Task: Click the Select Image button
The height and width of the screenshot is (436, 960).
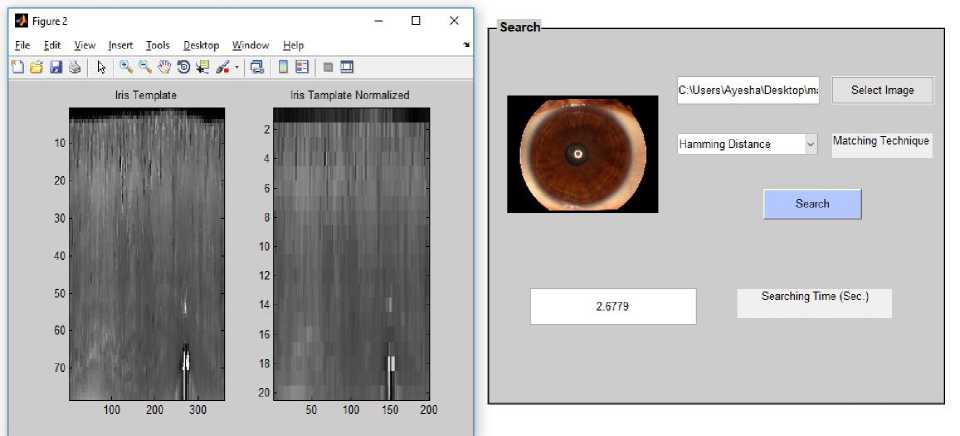Action: click(882, 90)
